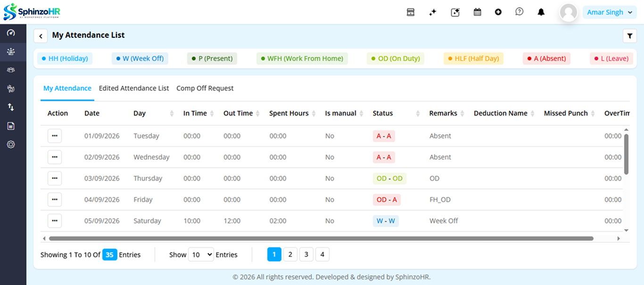Click the OD - OD status badge

click(389, 178)
